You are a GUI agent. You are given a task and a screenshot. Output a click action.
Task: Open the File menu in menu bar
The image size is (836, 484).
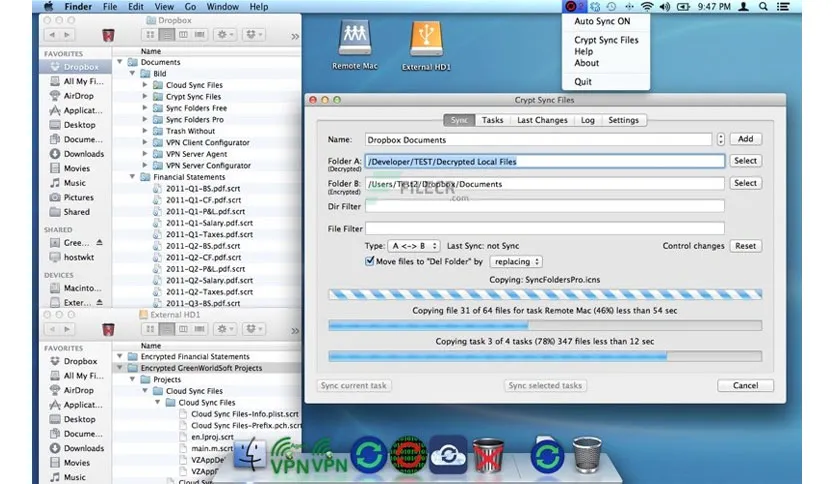click(x=110, y=6)
